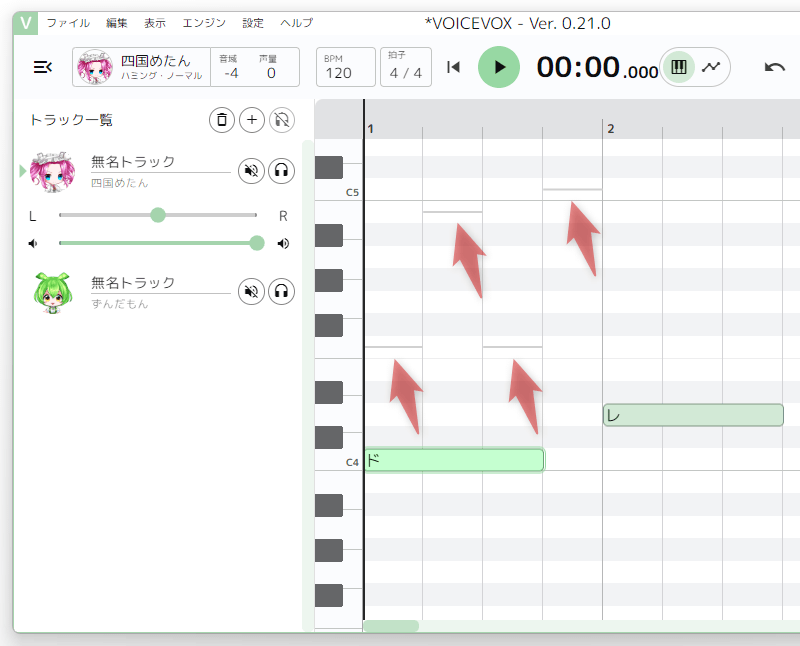The image size is (800, 646).
Task: Click the track list vertical scrollbar
Action: (x=308, y=386)
